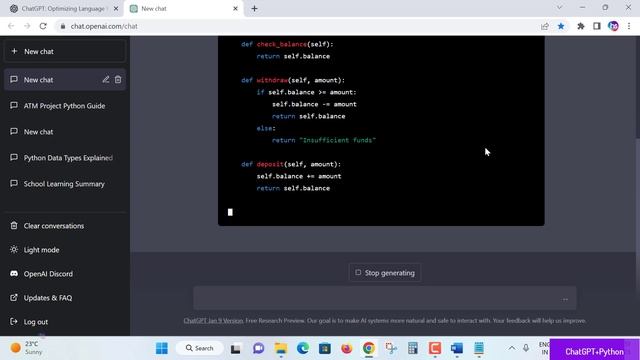Open the red Camtasia icon on taskbar
This screenshot has height=360, width=640.
[x=435, y=348]
